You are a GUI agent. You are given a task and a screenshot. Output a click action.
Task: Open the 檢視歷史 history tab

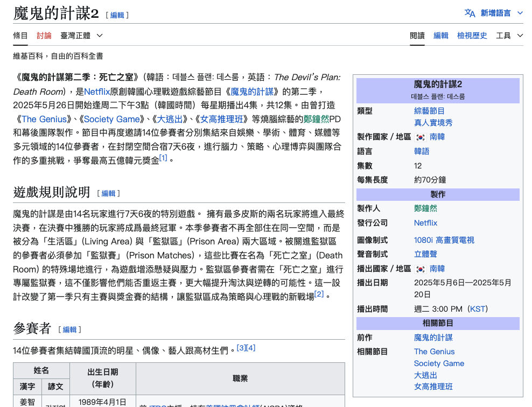[x=472, y=36]
